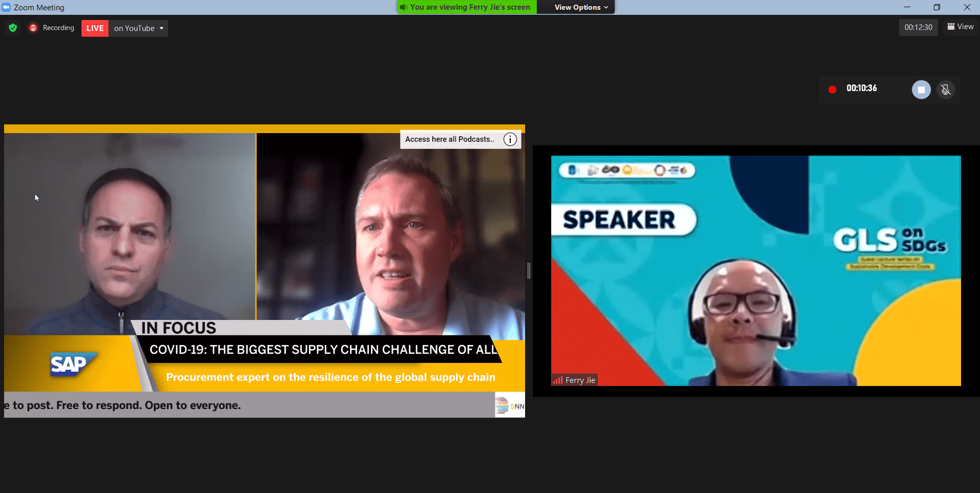This screenshot has height=493, width=980.
Task: Click the SAP logo on shared screen
Action: point(71,364)
